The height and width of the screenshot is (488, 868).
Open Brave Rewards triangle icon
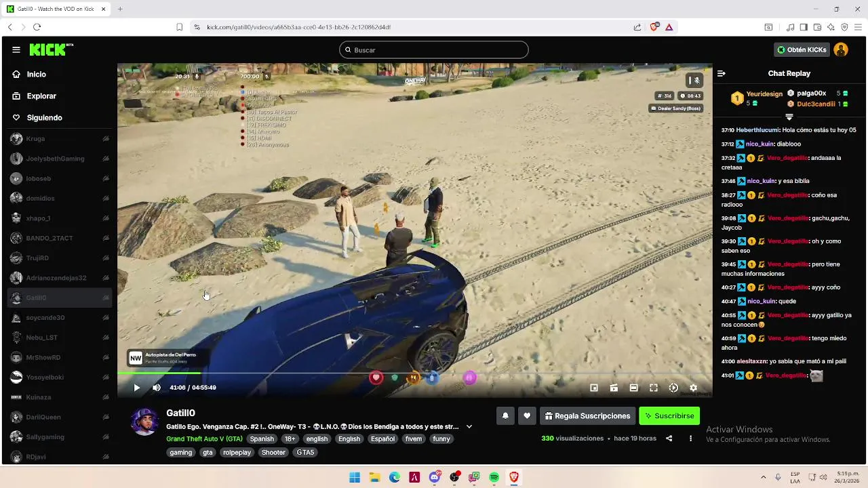669,27
